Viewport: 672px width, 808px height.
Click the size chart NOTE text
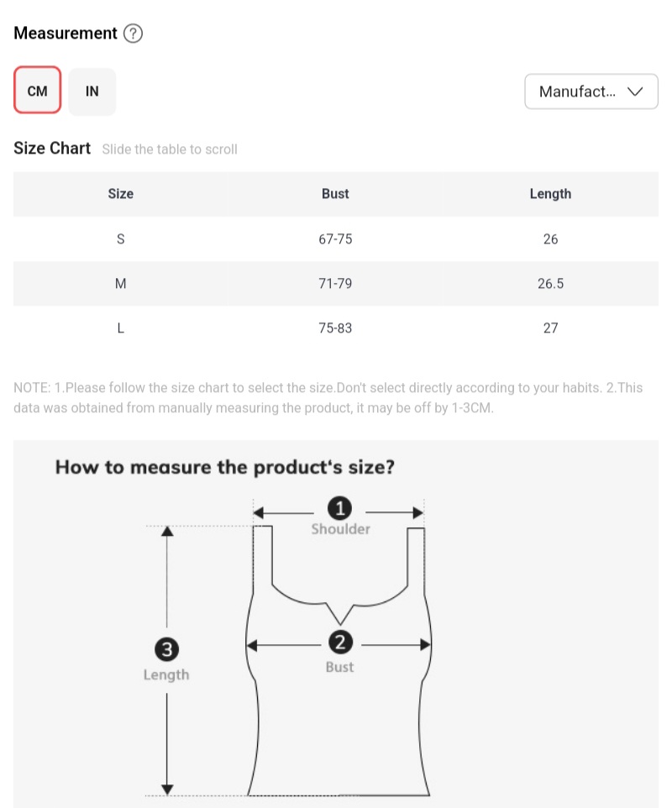click(x=328, y=398)
